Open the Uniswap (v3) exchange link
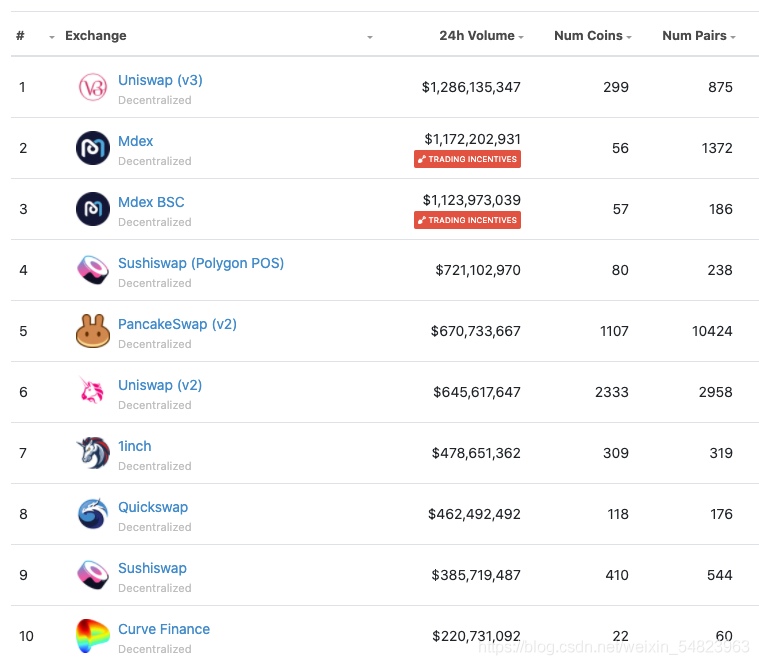The height and width of the screenshot is (665, 759). tap(160, 80)
